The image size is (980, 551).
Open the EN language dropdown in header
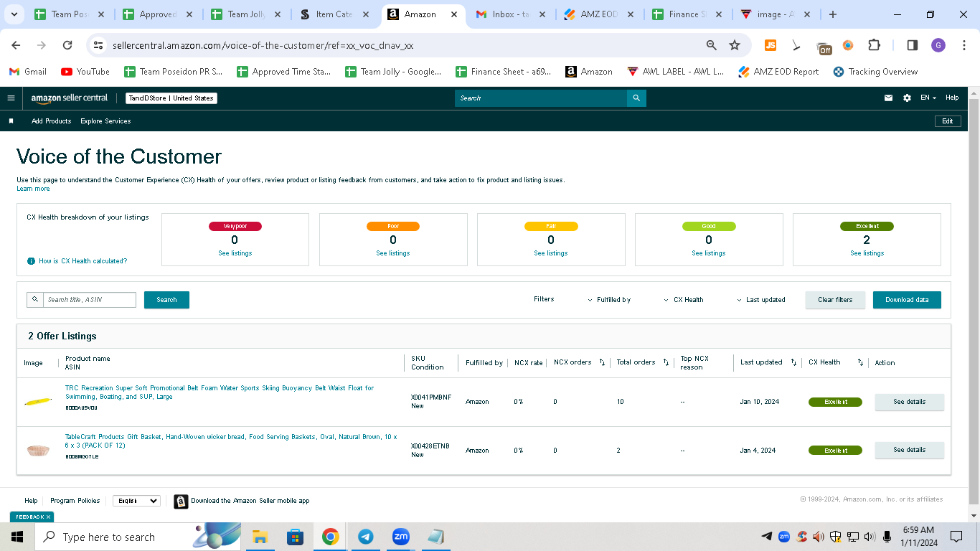pos(928,98)
